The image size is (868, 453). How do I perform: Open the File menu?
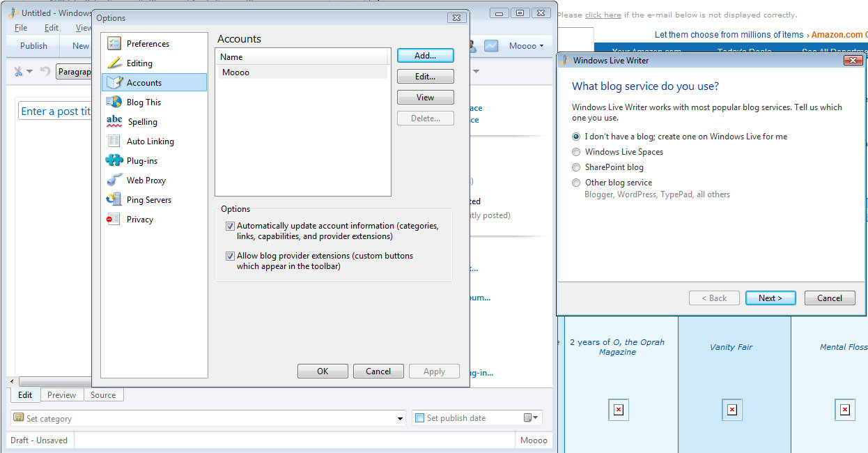[21, 28]
